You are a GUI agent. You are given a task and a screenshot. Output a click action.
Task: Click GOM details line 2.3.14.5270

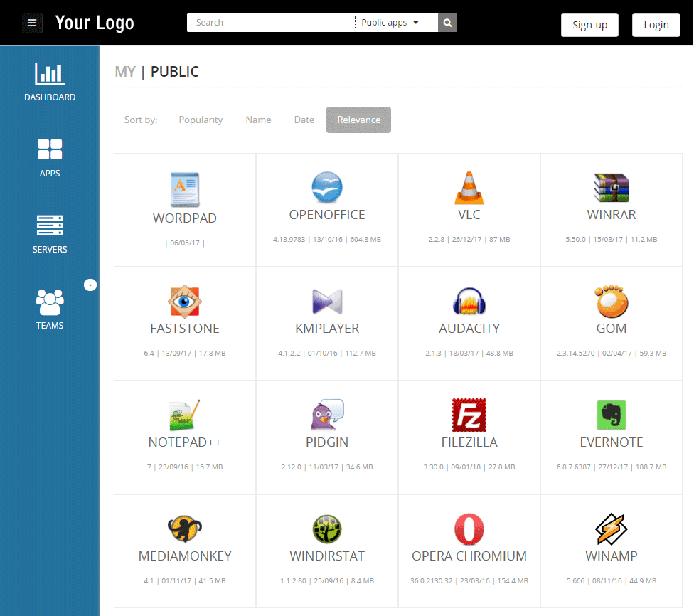click(x=612, y=353)
